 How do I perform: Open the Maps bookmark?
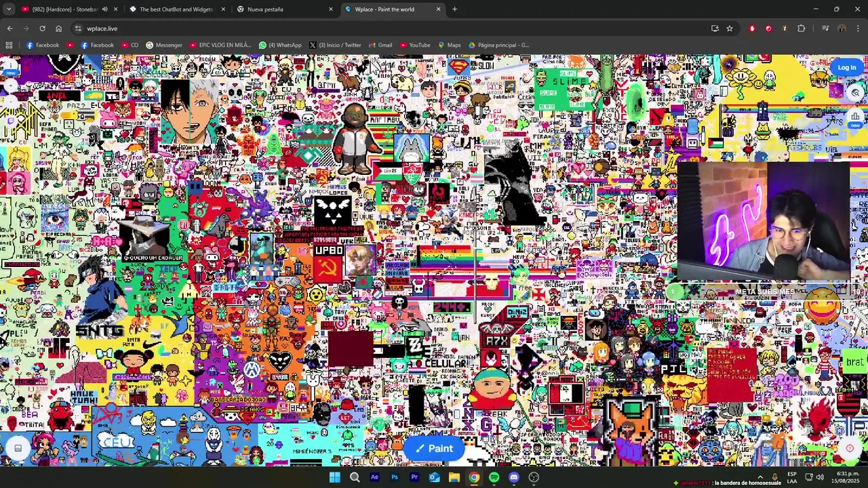pos(449,45)
